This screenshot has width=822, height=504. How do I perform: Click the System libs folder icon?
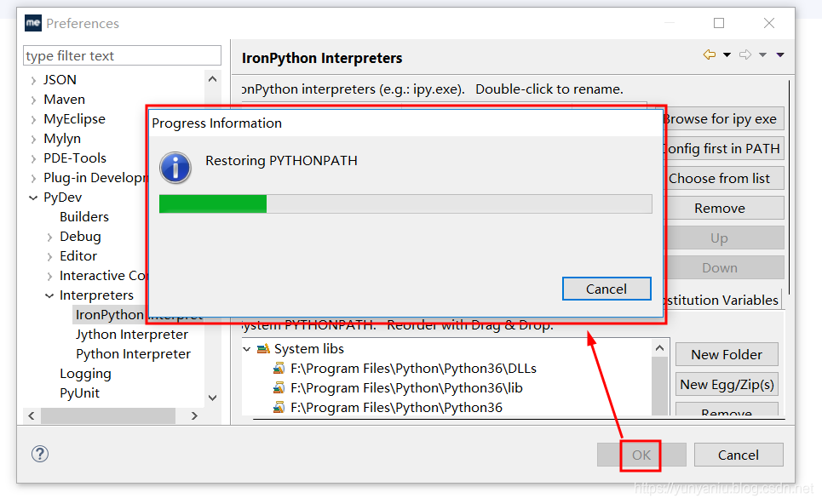pos(263,349)
